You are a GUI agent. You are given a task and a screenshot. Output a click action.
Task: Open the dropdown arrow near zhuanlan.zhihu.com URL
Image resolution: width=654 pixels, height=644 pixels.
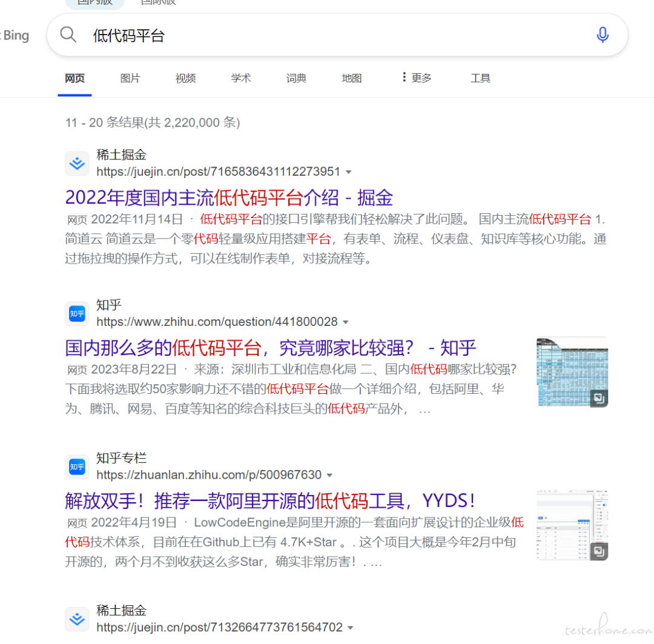pyautogui.click(x=329, y=475)
